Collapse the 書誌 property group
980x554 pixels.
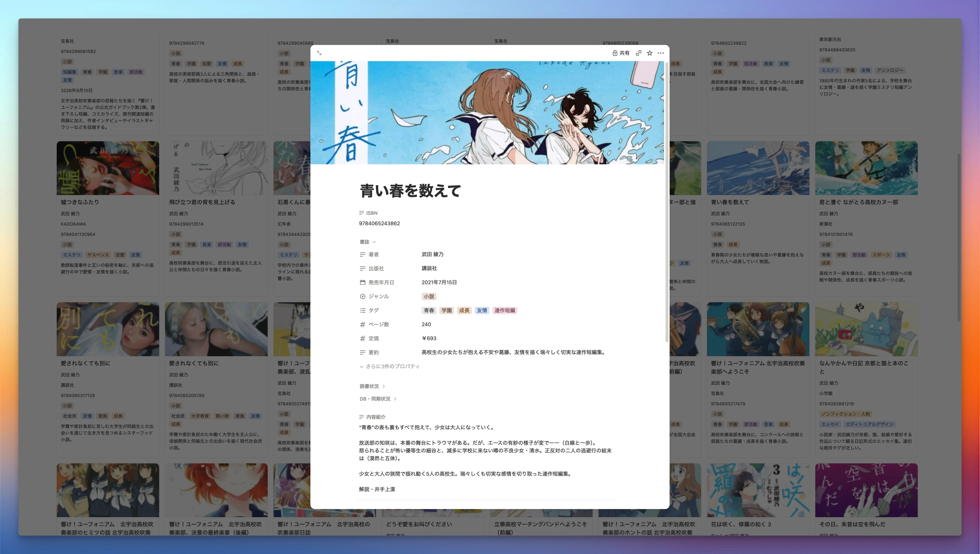pyautogui.click(x=368, y=242)
